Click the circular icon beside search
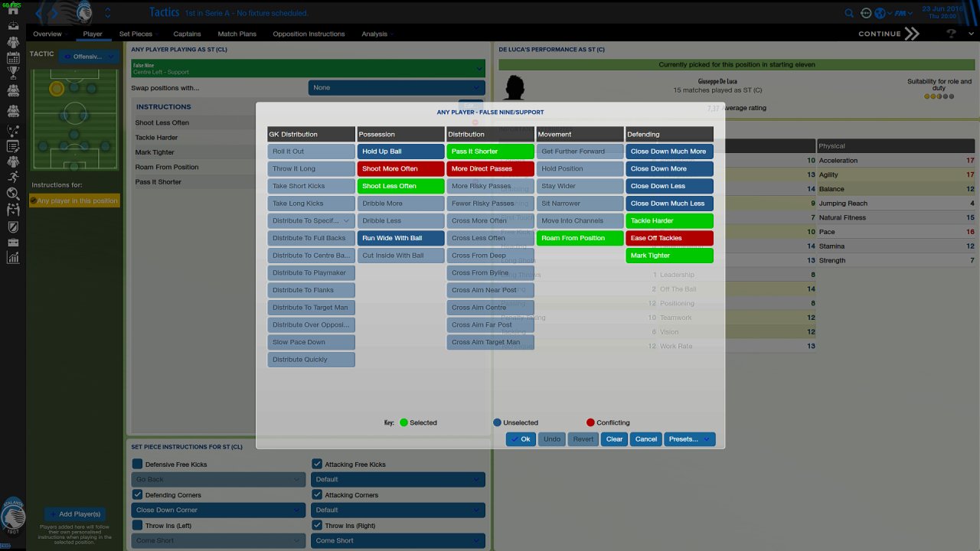980x551 pixels. point(866,13)
